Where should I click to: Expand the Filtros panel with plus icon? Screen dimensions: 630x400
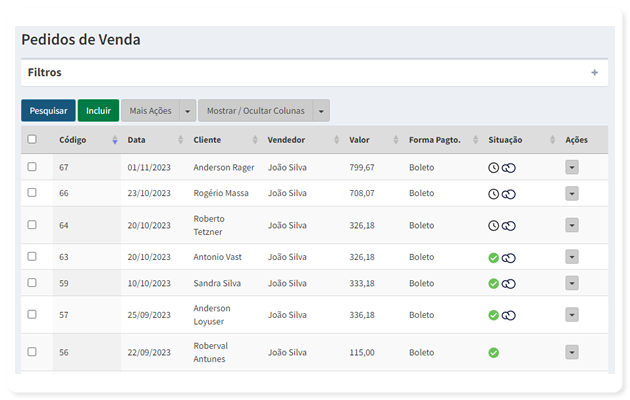point(595,73)
